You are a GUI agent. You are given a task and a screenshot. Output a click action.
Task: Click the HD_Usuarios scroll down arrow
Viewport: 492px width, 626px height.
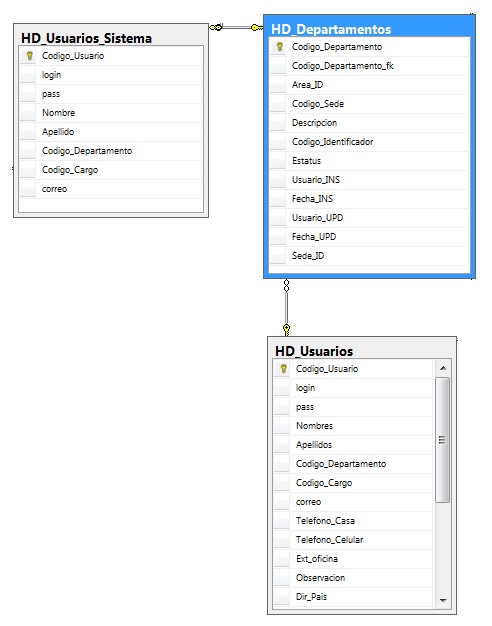tap(442, 600)
